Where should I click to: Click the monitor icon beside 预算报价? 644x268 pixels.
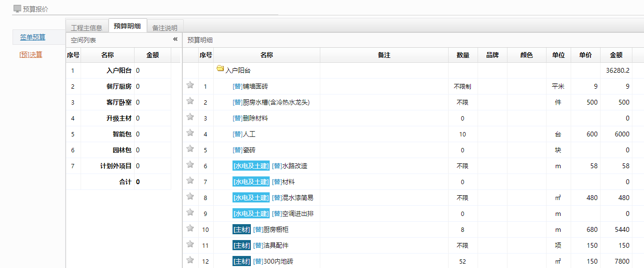tap(17, 9)
